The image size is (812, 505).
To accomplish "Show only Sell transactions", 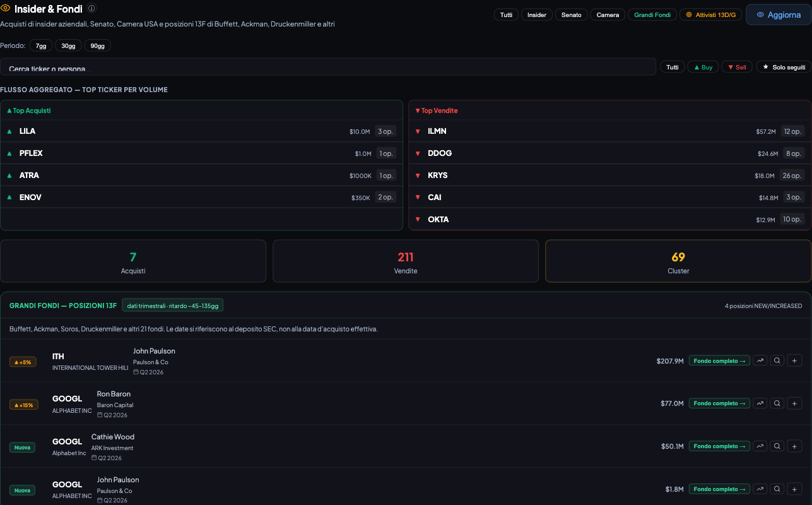I will point(737,67).
